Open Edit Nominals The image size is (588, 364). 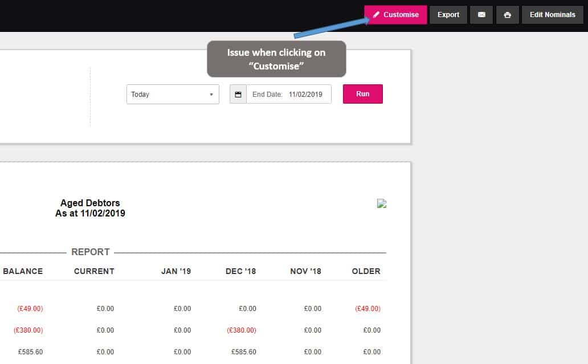[x=552, y=15]
